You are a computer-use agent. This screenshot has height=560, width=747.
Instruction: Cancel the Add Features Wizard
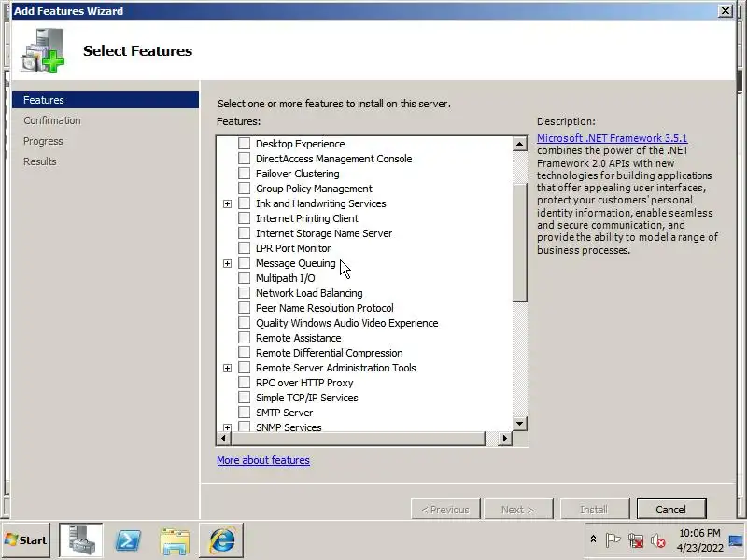coord(671,510)
